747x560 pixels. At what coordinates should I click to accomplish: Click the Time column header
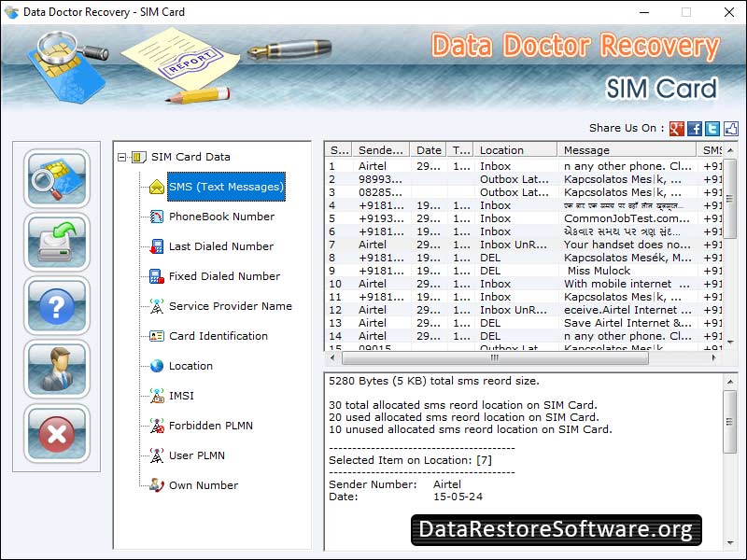[460, 150]
